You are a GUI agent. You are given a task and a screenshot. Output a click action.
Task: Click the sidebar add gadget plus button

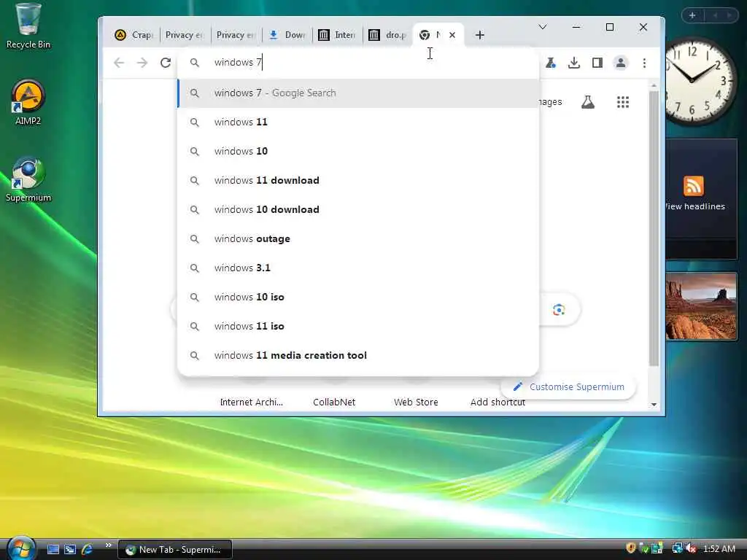(x=692, y=15)
